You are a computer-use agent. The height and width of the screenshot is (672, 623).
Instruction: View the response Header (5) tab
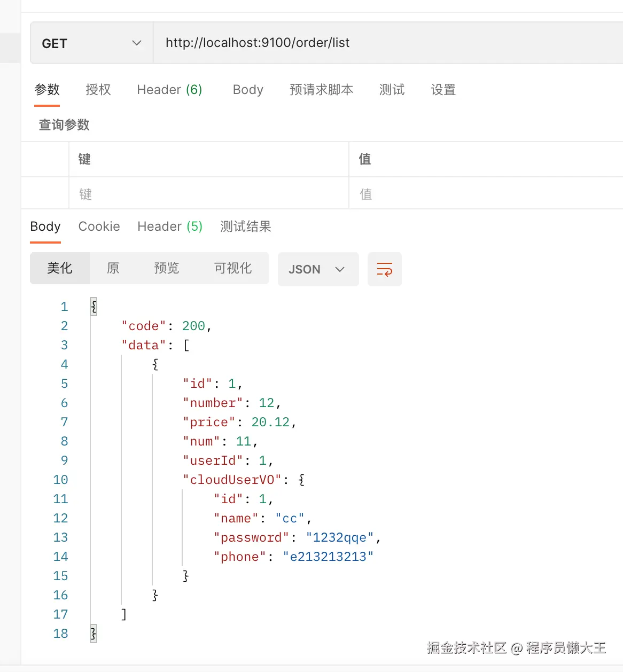[x=170, y=226]
